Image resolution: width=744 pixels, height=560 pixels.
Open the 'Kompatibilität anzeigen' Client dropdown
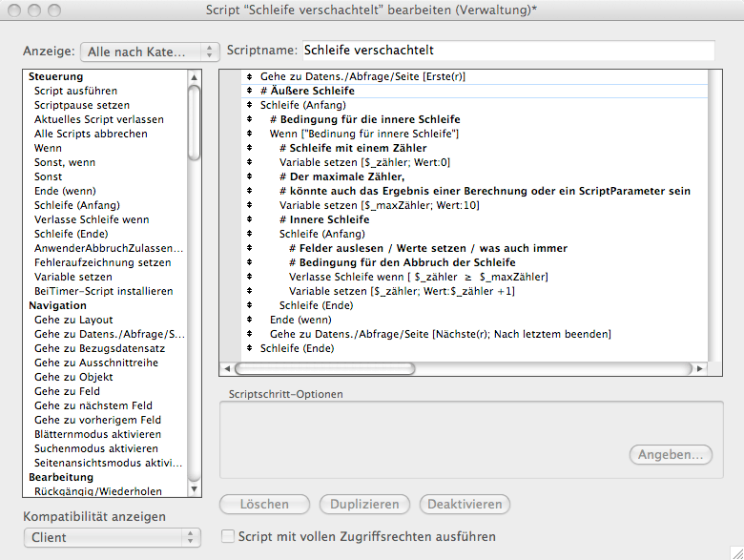pyautogui.click(x=113, y=537)
